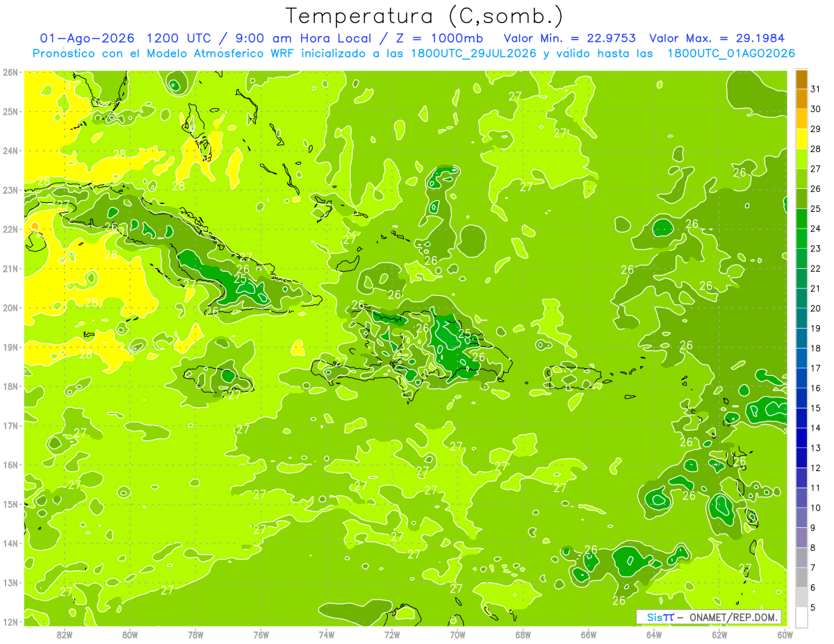Screen dimensions: 834x644
Task: Click the topmost brown colorbar segment above 31
Action: 801,79
